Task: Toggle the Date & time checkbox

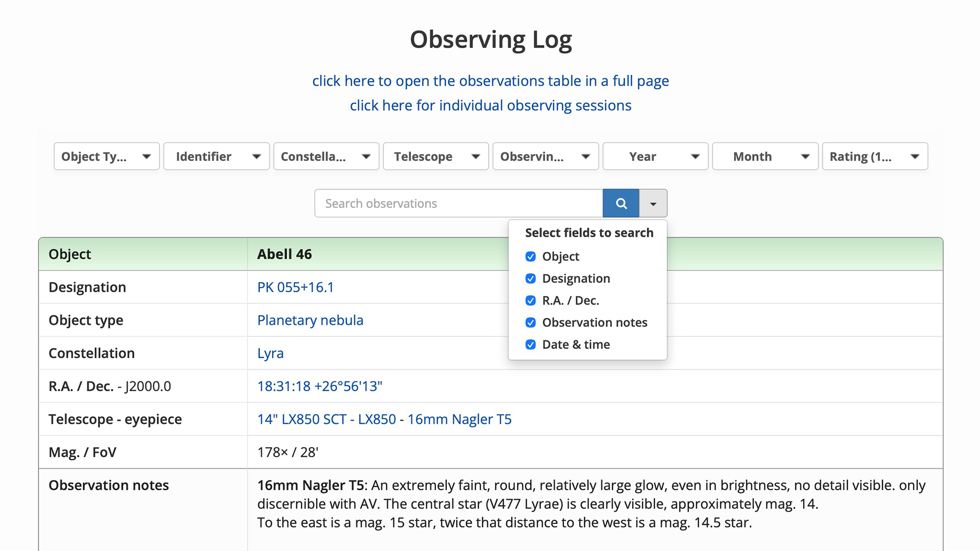Action: pyautogui.click(x=530, y=345)
